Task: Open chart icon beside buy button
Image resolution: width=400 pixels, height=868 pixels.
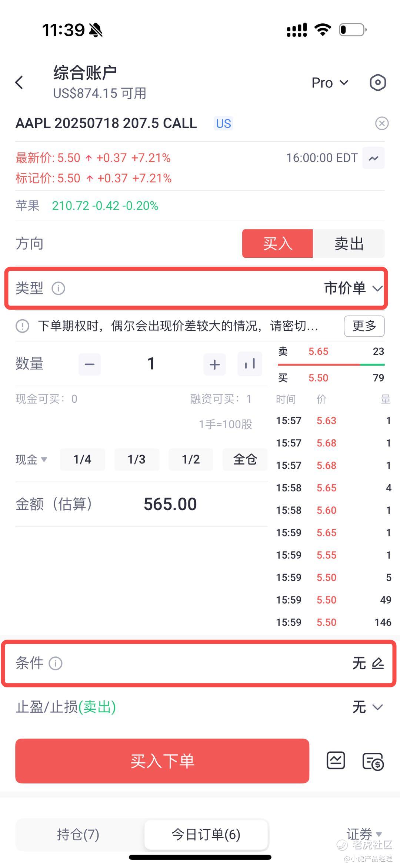Action: coord(336,761)
